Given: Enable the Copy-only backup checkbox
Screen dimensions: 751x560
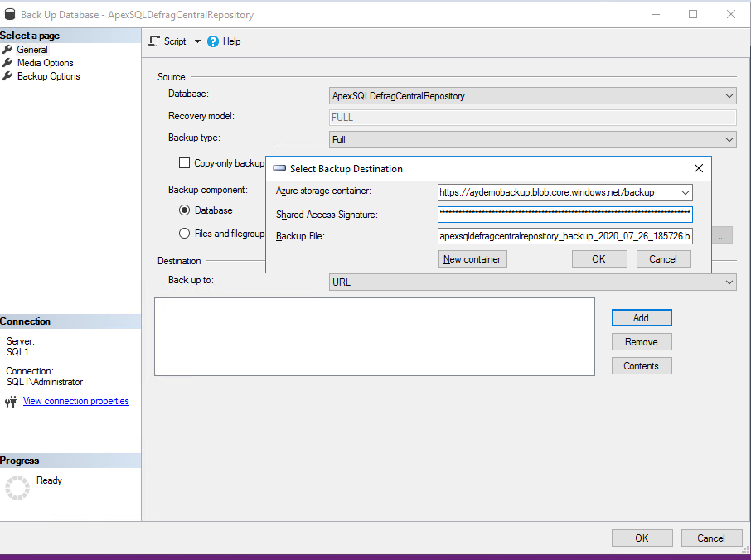Looking at the screenshot, I should click(x=185, y=163).
